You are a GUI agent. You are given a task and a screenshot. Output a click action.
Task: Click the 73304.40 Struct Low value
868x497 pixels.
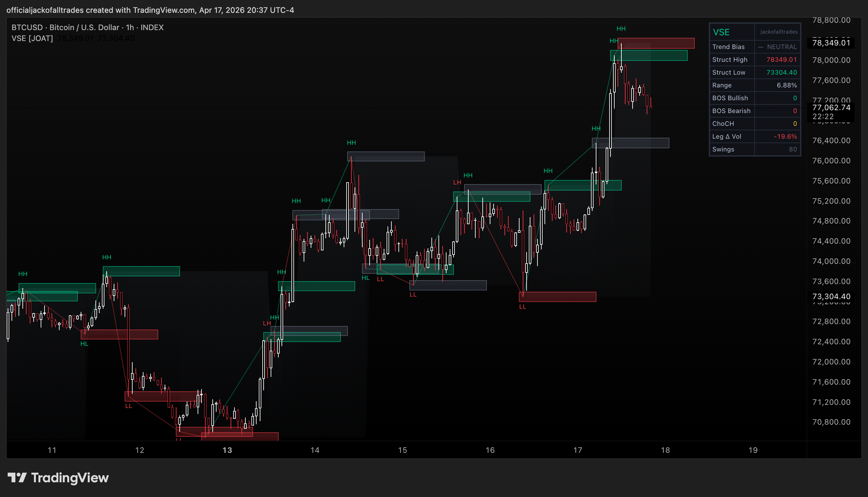point(781,72)
